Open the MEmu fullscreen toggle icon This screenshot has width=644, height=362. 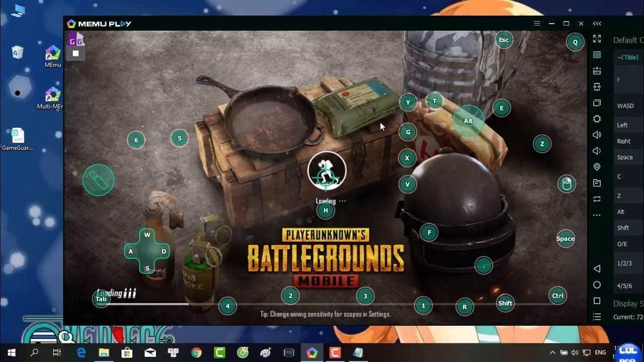[597, 39]
